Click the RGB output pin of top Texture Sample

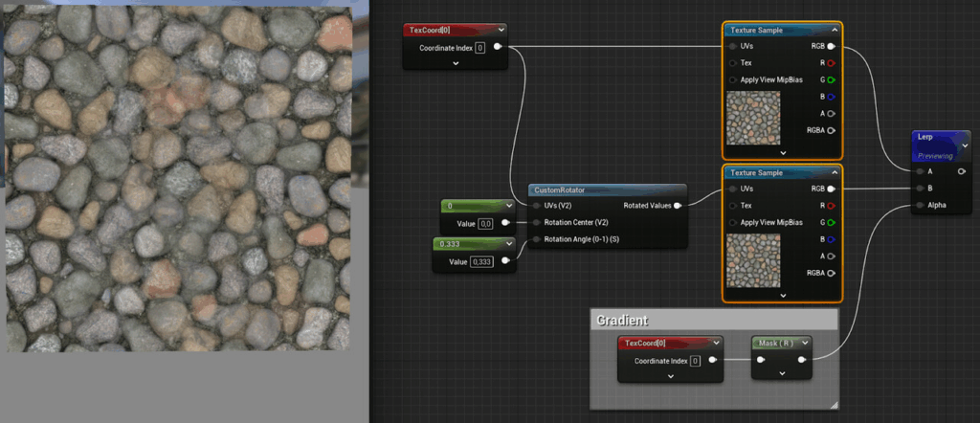point(831,46)
